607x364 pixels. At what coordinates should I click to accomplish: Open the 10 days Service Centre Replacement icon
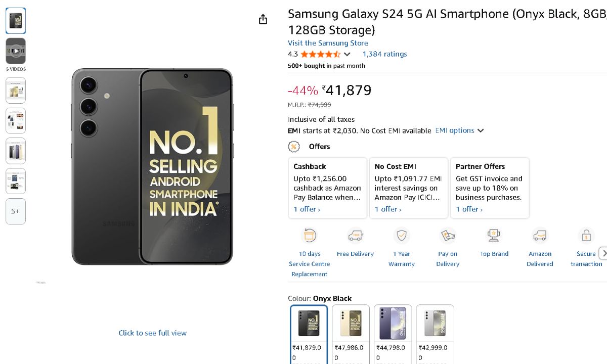tap(310, 236)
